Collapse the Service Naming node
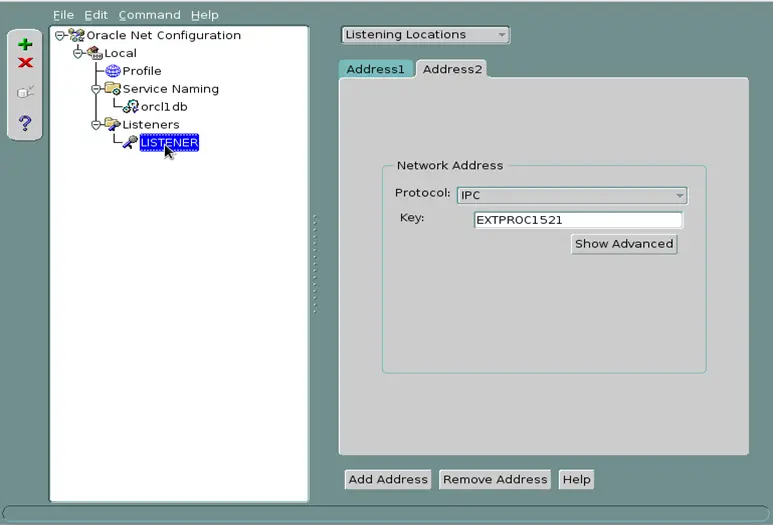 [96, 89]
